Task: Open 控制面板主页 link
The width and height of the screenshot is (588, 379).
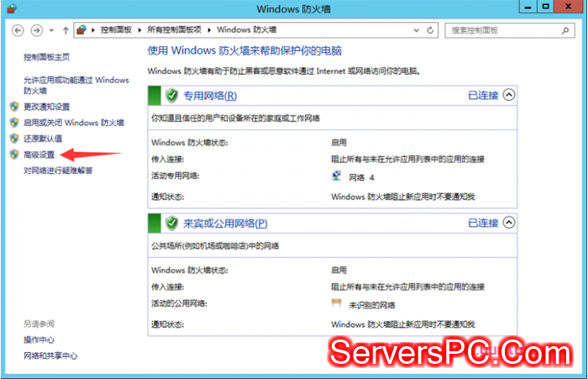Action: pos(46,58)
